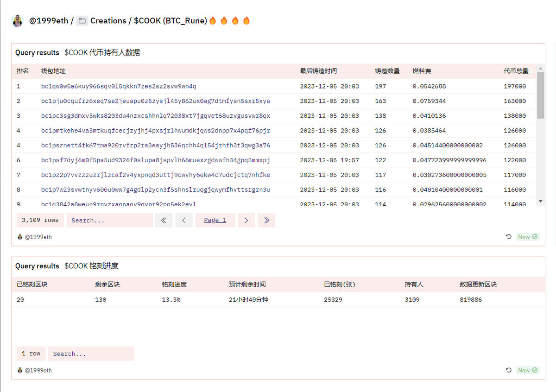Click the 铭刻进度 column header

pyautogui.click(x=174, y=285)
